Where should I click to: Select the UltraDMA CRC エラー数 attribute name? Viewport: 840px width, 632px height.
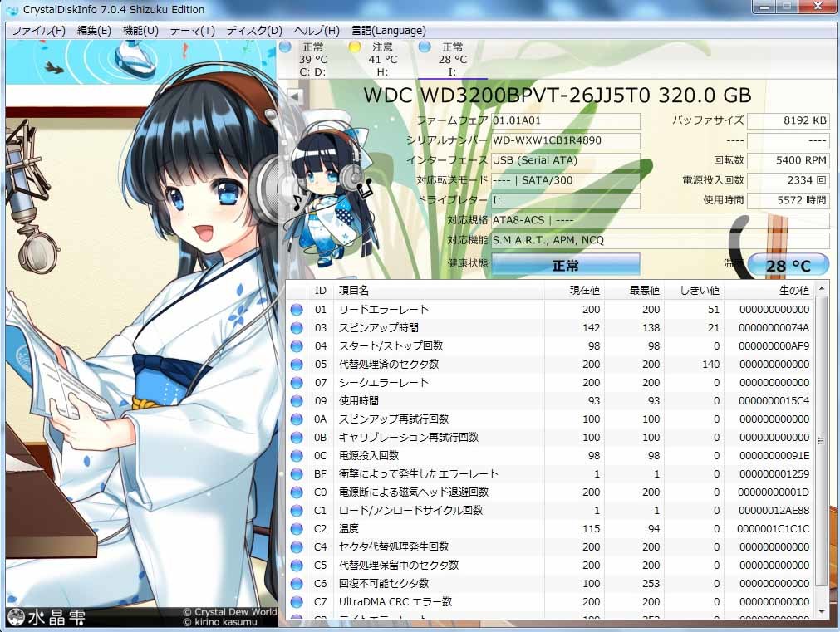click(395, 601)
